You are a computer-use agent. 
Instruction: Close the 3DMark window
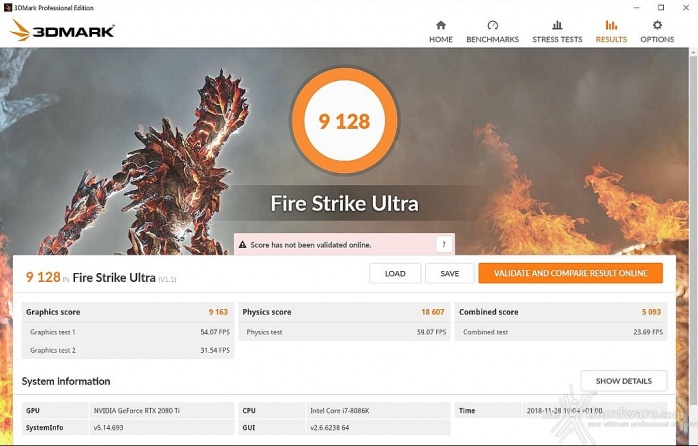click(x=686, y=8)
